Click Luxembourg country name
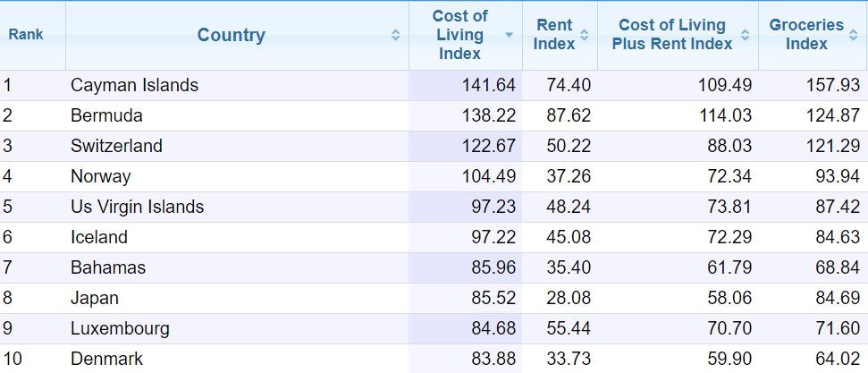Viewport: 868px width, 373px height. pos(120,328)
